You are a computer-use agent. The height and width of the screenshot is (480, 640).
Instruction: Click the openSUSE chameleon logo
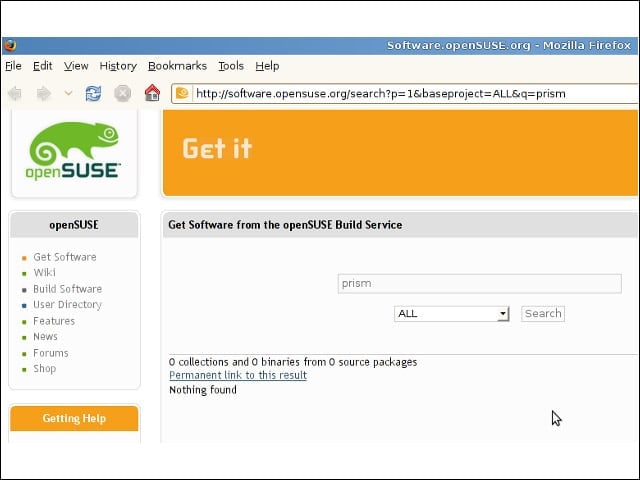[x=73, y=151]
